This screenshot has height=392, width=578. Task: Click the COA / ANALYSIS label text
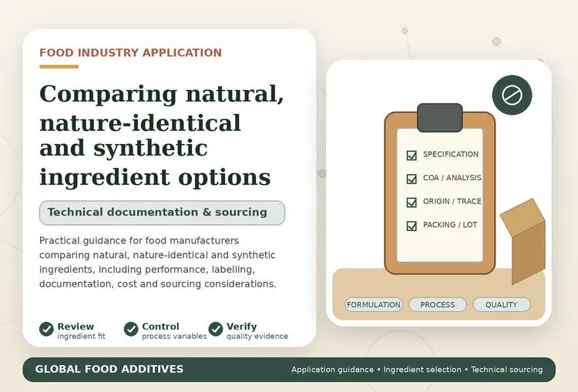(452, 178)
